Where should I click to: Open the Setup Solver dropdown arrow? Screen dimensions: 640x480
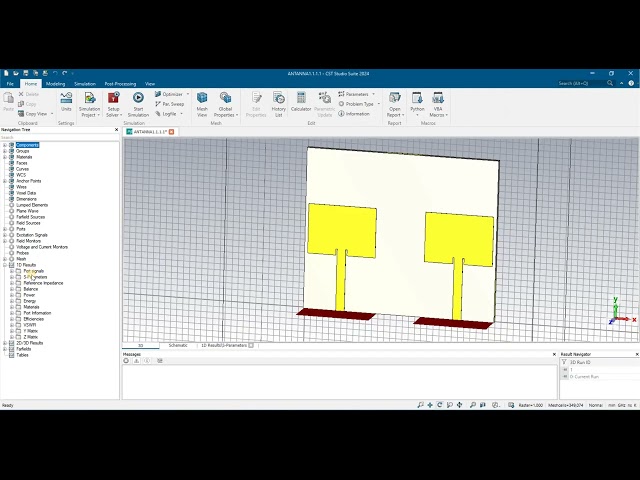(x=121, y=116)
